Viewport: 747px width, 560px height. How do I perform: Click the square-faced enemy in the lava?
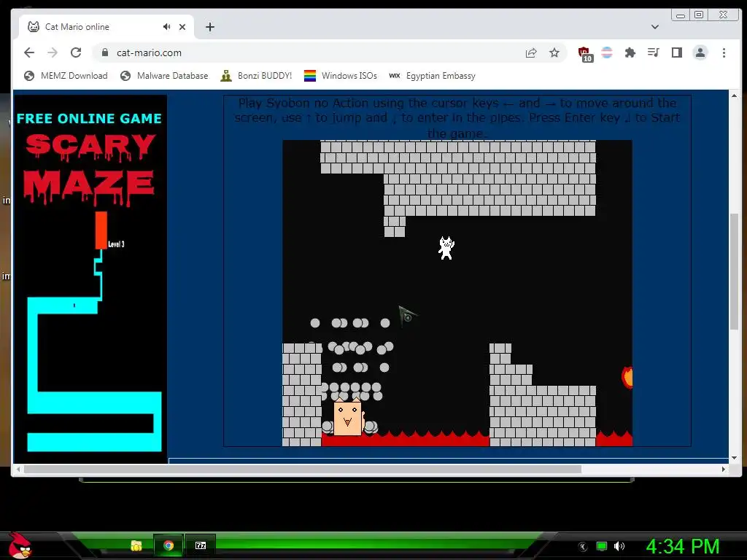[x=347, y=417]
